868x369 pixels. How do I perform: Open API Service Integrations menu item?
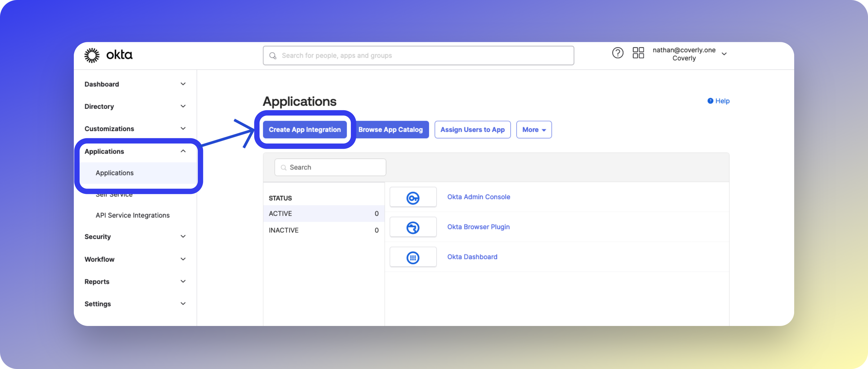point(132,215)
